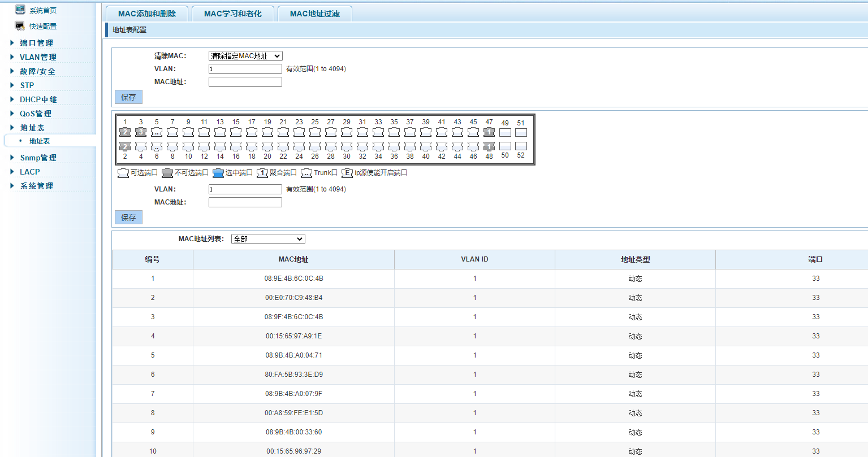This screenshot has height=457, width=868.
Task: Select port 8 in the port panel
Action: (172, 146)
